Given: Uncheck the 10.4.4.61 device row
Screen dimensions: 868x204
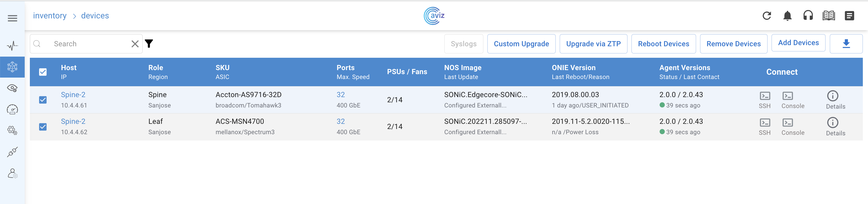Looking at the screenshot, I should (43, 100).
